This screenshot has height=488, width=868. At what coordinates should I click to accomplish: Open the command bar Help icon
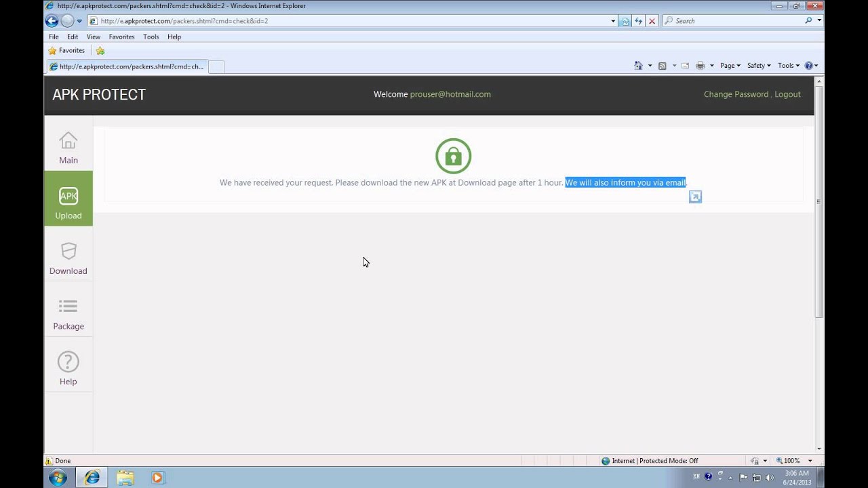coord(808,66)
